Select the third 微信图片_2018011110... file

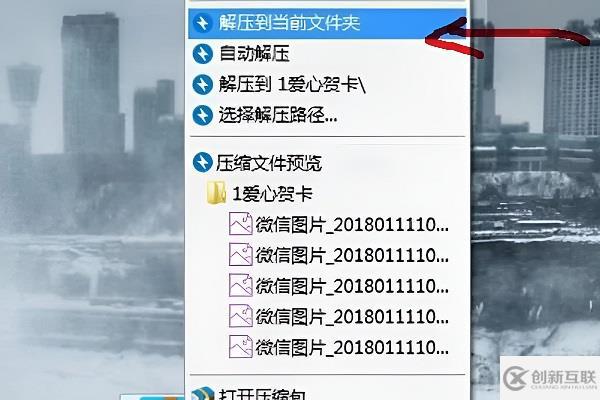click(x=339, y=286)
